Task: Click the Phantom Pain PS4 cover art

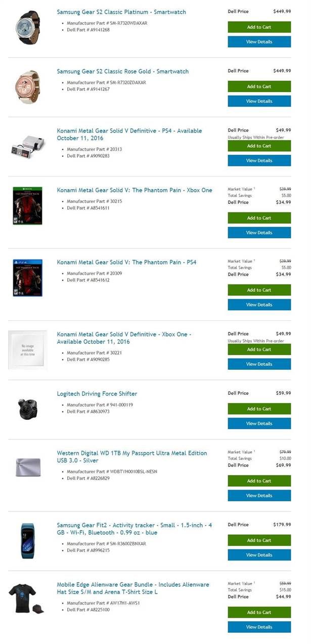Action: point(27,278)
